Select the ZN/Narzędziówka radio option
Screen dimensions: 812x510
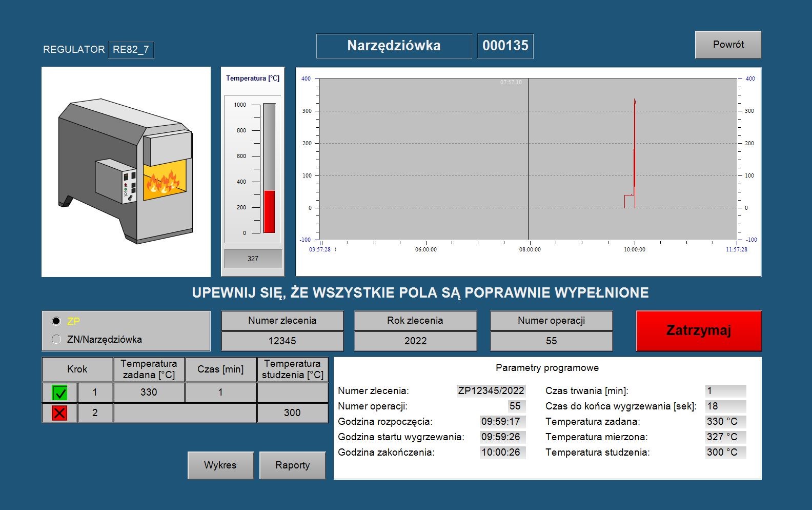pos(56,339)
